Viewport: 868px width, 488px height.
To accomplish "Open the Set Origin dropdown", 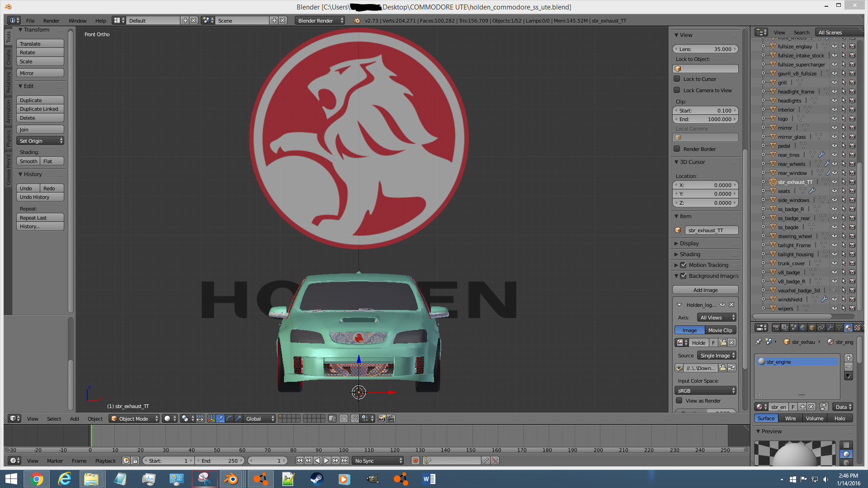I will click(x=40, y=141).
